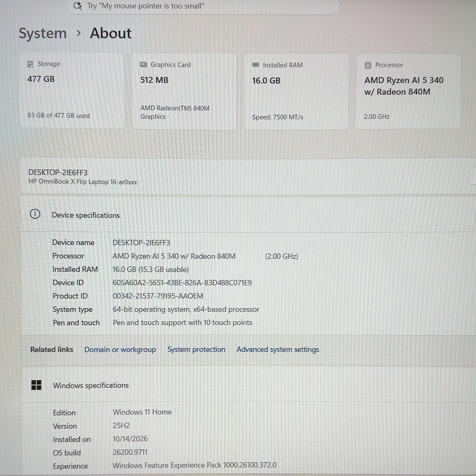This screenshot has height=476, width=476.
Task: Click the Product ID label
Action: pos(70,296)
